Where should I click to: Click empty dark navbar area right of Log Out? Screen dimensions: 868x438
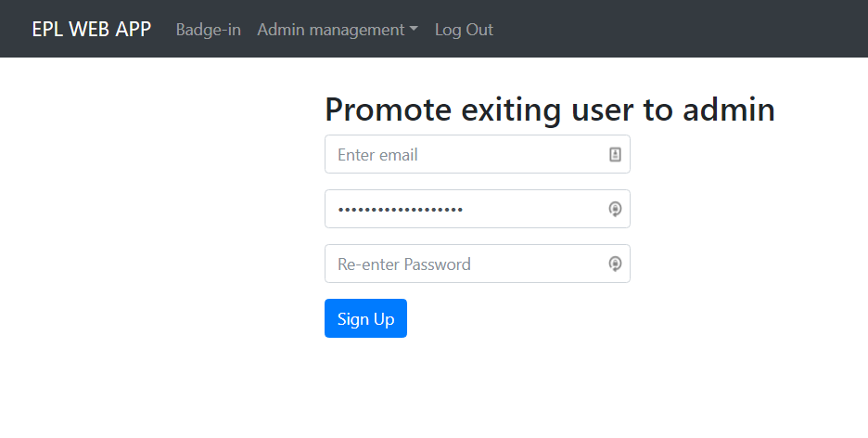[681, 29]
